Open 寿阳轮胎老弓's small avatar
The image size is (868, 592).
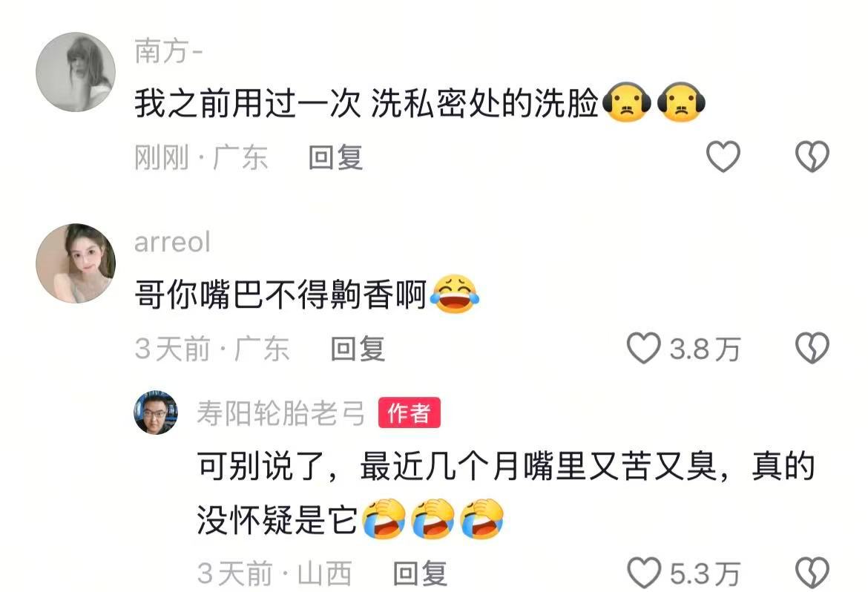click(156, 412)
